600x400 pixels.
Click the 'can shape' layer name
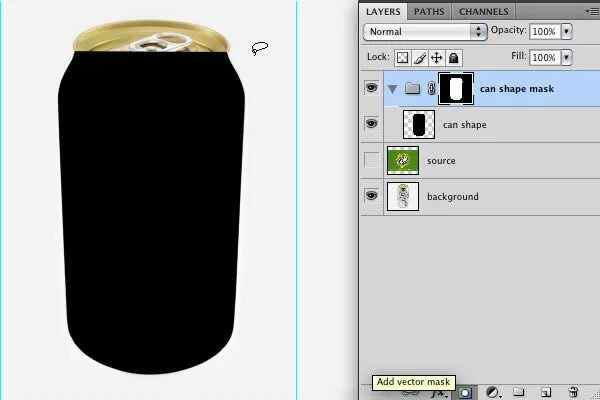[465, 125]
